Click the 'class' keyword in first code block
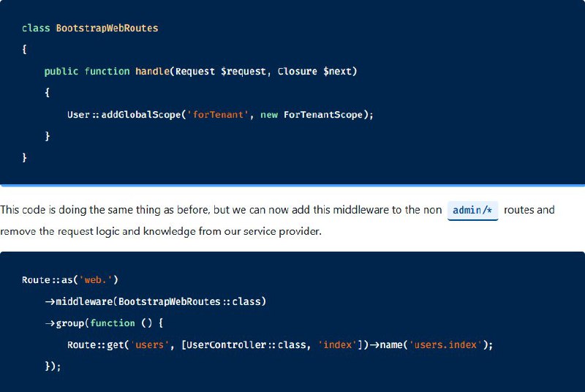 click(36, 29)
